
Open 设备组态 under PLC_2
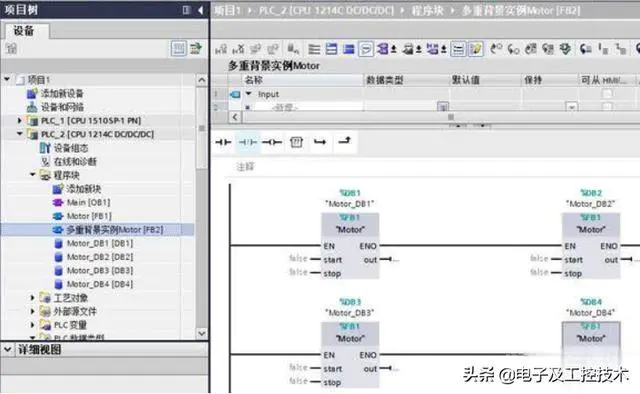click(x=71, y=148)
